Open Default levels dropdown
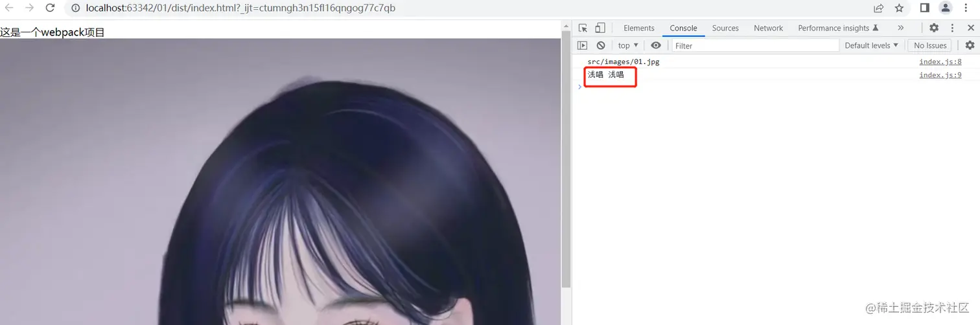Screen dimensions: 980x325 (872, 45)
